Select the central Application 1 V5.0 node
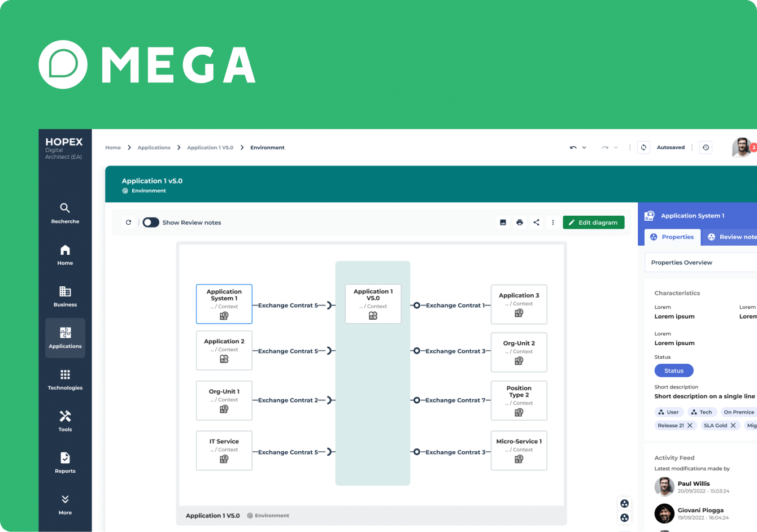757x532 pixels. point(373,304)
